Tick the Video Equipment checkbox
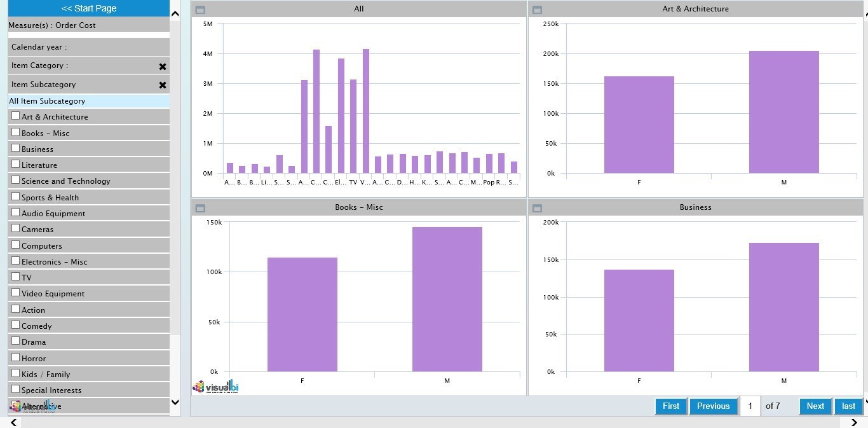 (x=16, y=293)
